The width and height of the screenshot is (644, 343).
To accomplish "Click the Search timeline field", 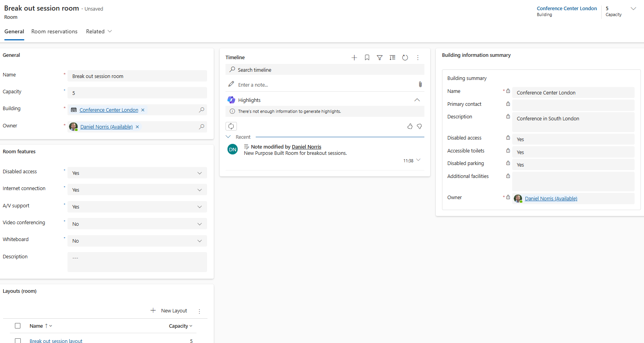I will [x=325, y=70].
